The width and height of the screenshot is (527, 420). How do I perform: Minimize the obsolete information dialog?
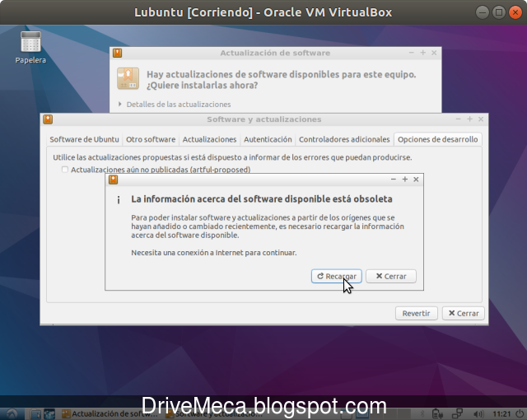point(394,180)
